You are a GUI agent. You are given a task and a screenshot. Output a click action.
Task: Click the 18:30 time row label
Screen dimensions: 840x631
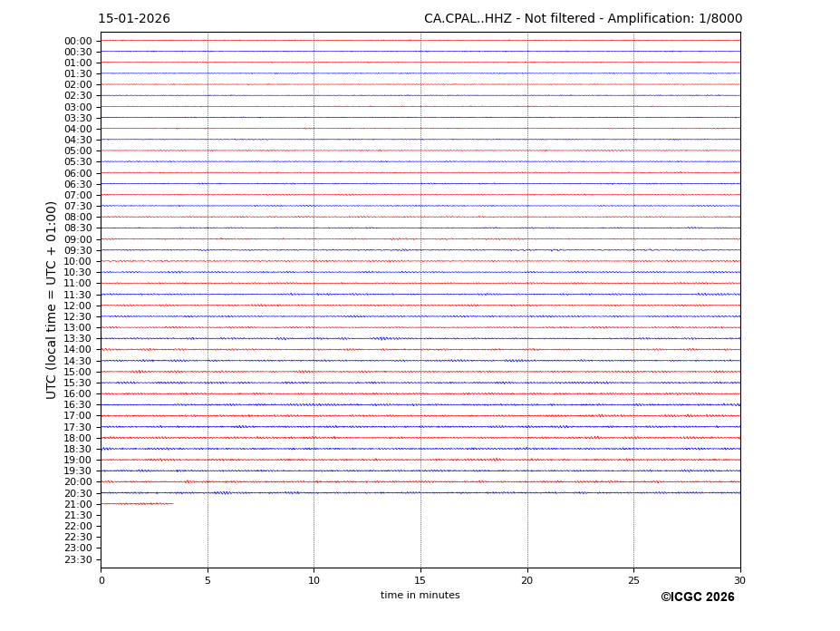point(78,449)
